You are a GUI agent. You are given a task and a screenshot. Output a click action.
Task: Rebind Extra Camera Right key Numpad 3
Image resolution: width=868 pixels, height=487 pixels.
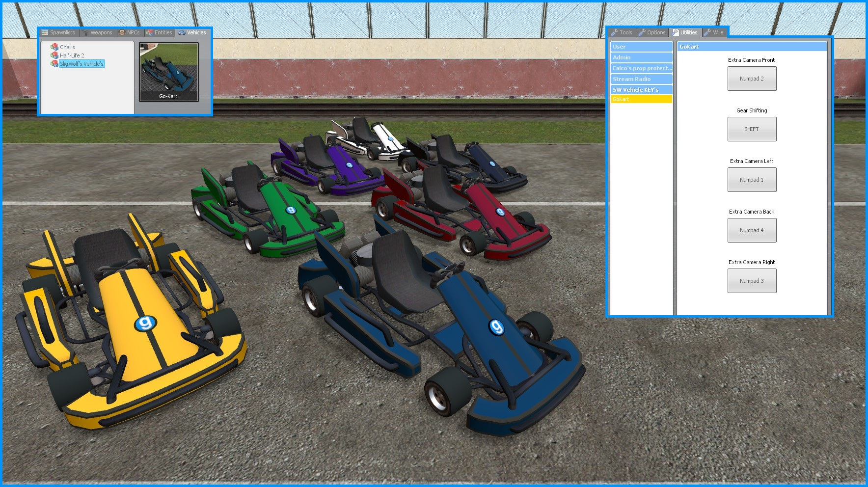click(x=752, y=281)
